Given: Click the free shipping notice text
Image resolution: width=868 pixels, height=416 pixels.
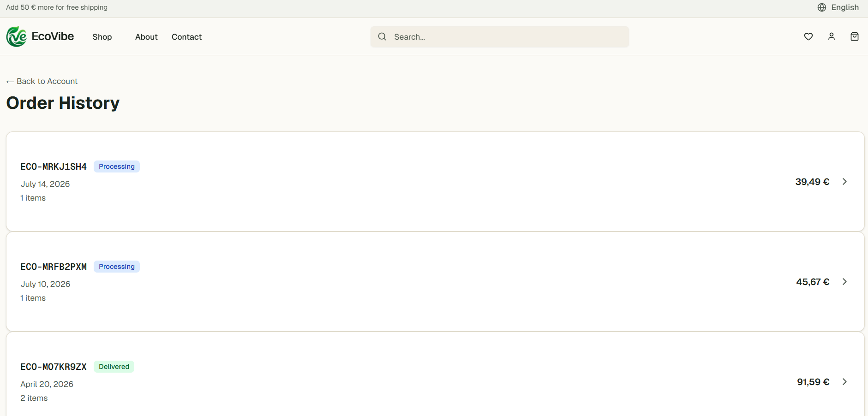Looking at the screenshot, I should (57, 7).
